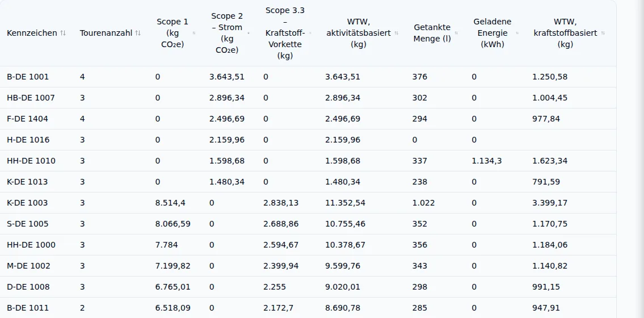Click kraftstoffbasiert value 991,15
The image size is (644, 318).
pyautogui.click(x=546, y=287)
